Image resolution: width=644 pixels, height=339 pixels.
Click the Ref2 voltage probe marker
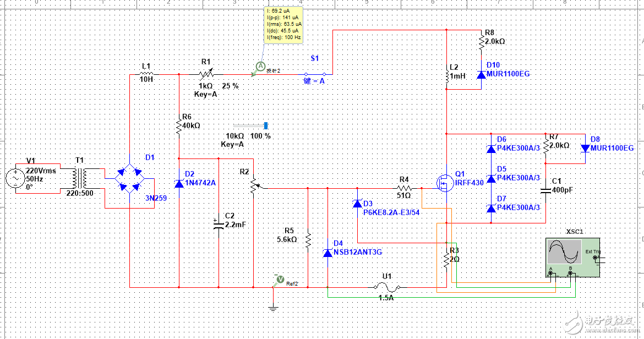[x=279, y=280]
